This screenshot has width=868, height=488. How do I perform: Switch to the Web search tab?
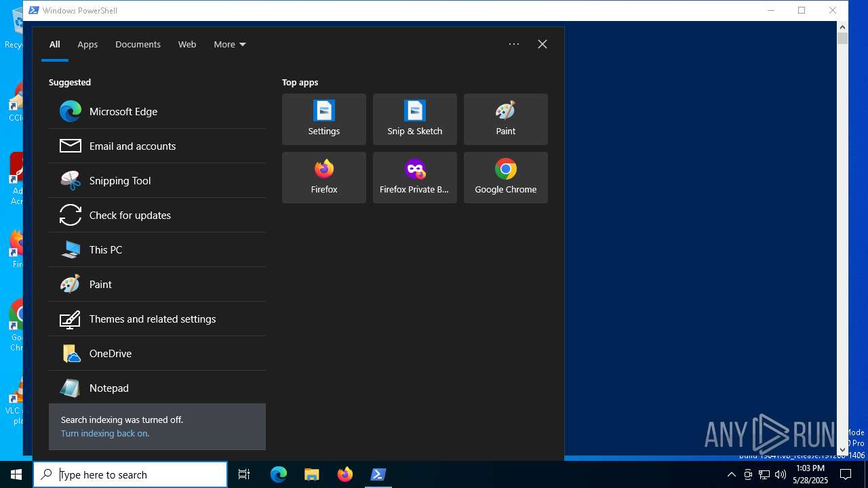coord(187,44)
